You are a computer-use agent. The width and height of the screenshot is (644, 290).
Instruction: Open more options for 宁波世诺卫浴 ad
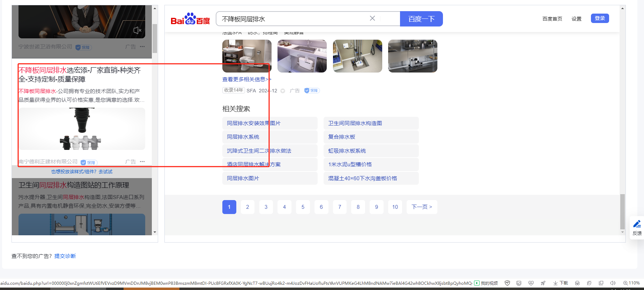[x=142, y=46]
